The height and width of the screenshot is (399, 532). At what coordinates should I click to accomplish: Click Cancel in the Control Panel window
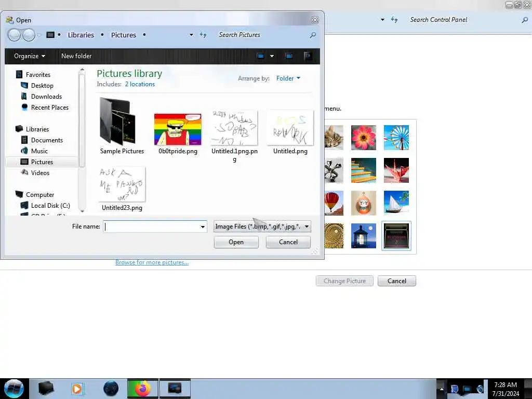coord(396,281)
